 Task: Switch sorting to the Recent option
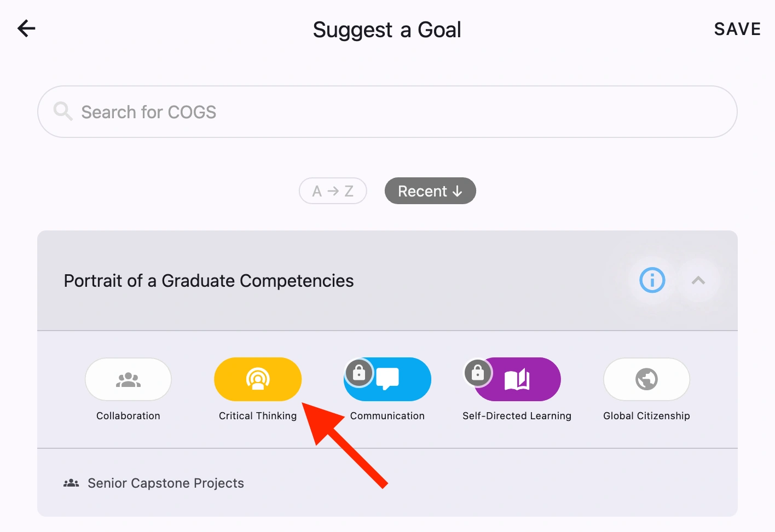[430, 190]
